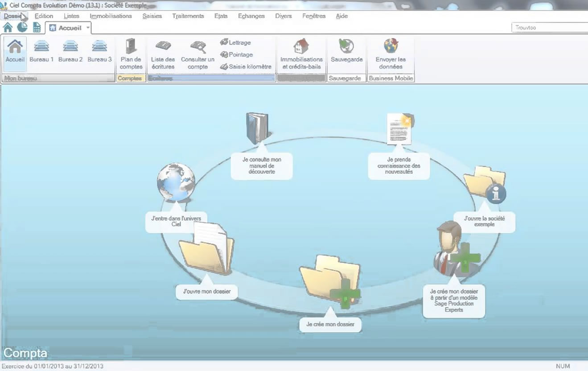Click the open folder with documents icon
The image size is (588, 371).
206,248
